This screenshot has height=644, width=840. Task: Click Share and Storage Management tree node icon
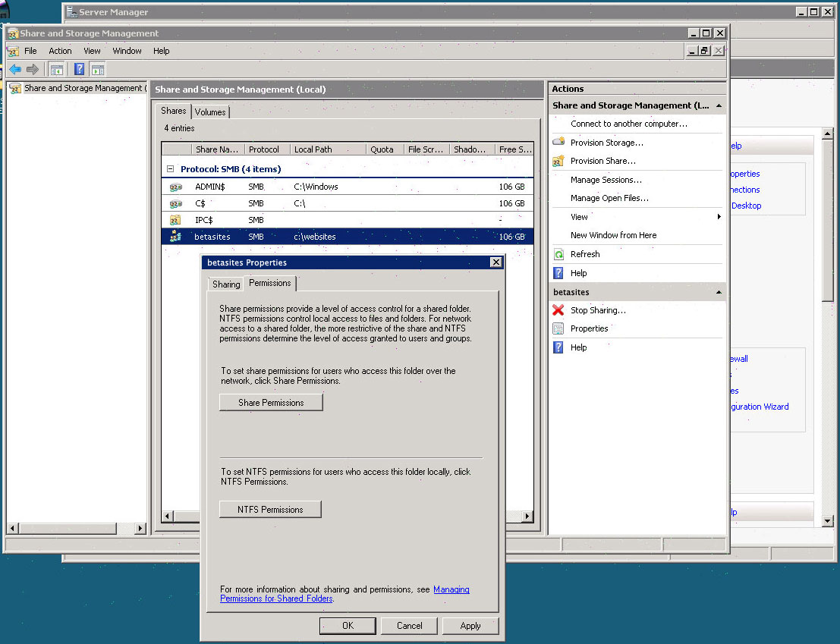click(15, 88)
